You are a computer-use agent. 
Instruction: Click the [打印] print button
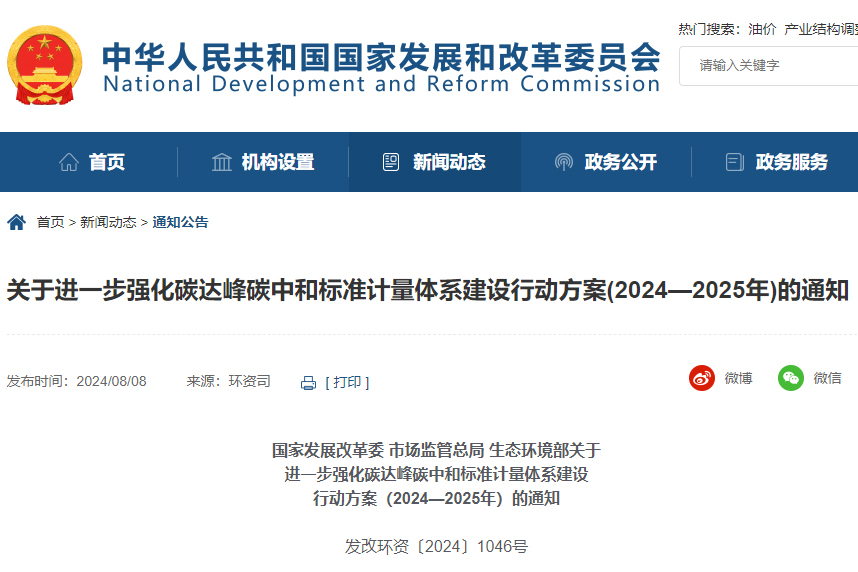tap(347, 382)
